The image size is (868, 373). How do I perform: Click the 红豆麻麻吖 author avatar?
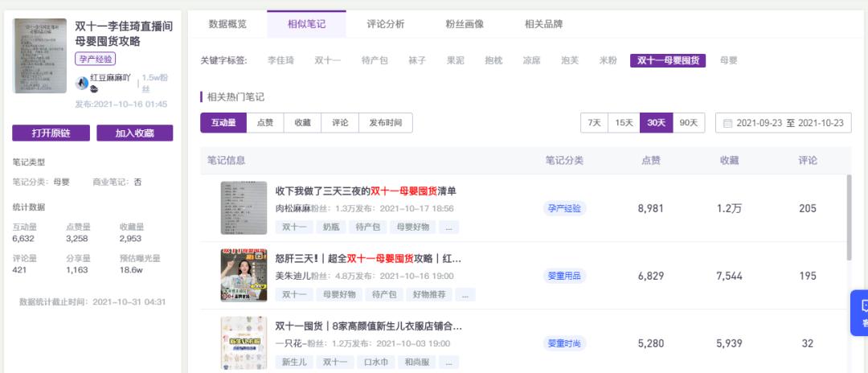(82, 83)
